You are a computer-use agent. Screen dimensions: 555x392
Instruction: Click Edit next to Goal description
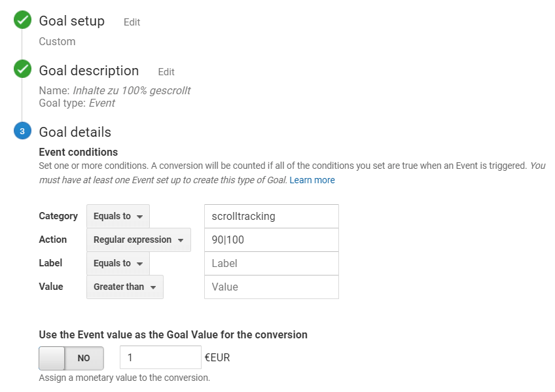(166, 72)
